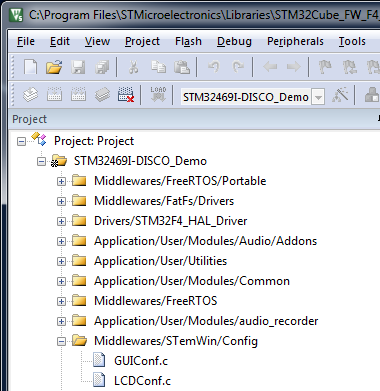Open the Debug menu

tap(234, 41)
